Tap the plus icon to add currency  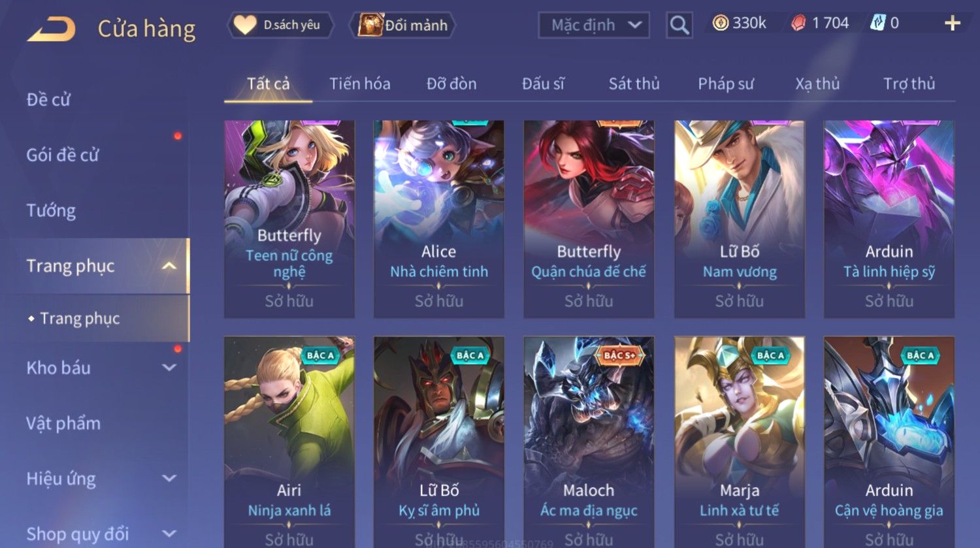click(953, 24)
